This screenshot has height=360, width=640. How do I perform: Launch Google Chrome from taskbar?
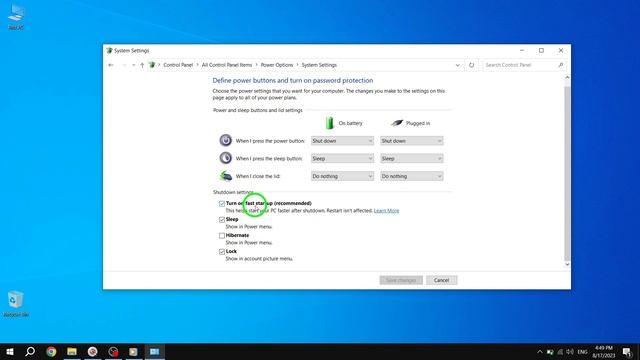pyautogui.click(x=51, y=351)
